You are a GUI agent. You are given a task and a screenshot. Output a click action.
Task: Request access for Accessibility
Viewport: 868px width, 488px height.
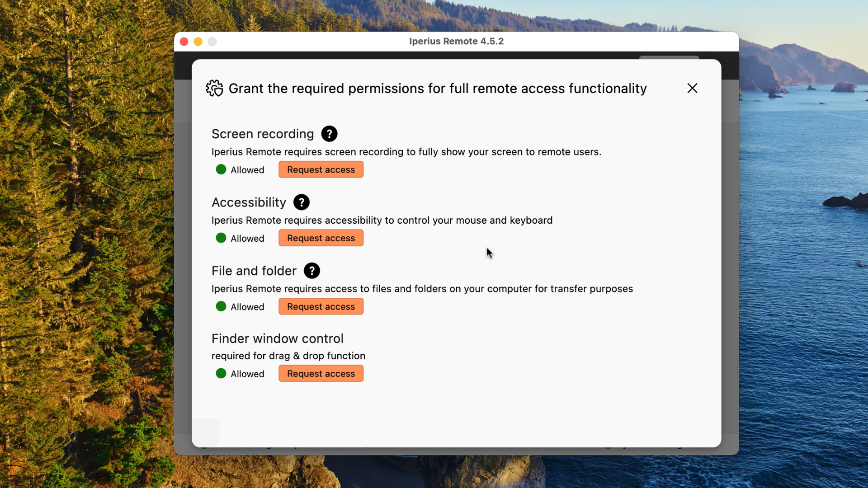[x=321, y=238]
